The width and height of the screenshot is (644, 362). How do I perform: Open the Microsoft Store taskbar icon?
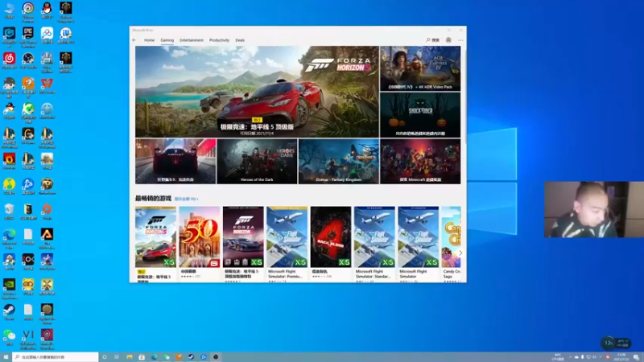pyautogui.click(x=142, y=357)
